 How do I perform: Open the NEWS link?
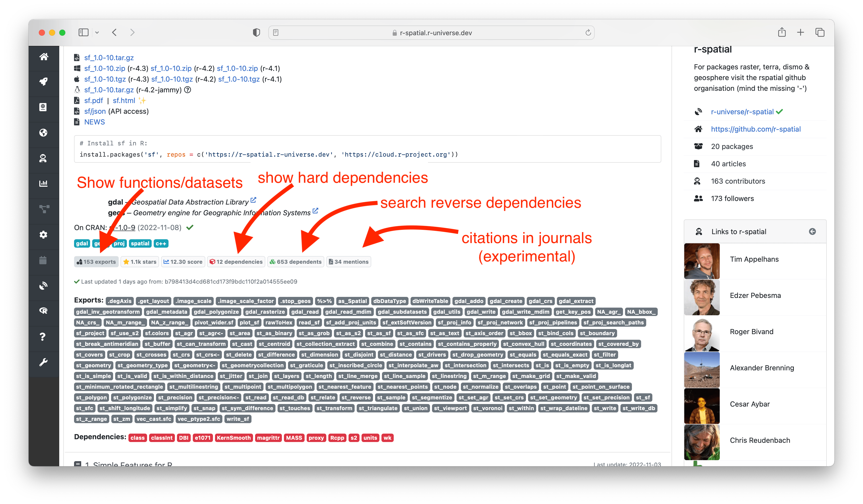point(94,122)
